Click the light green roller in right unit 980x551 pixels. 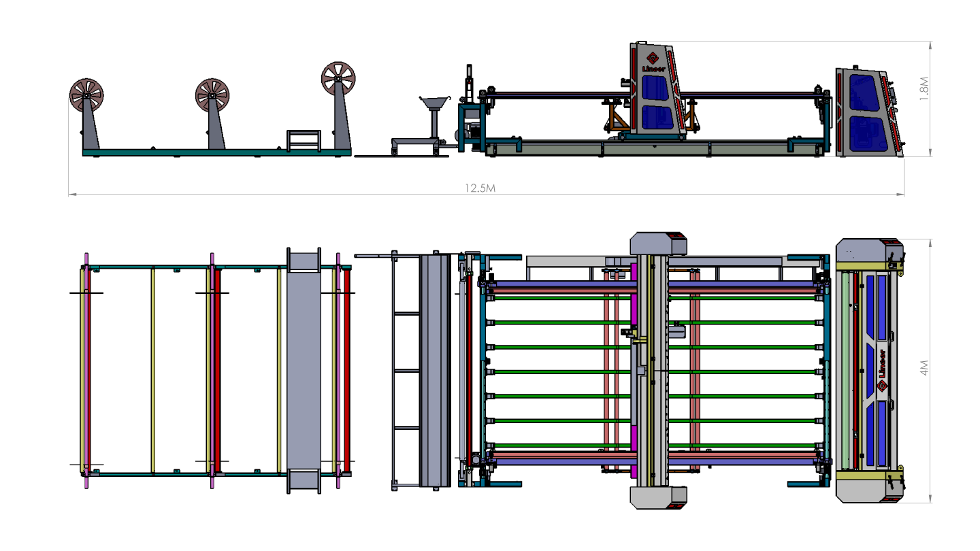click(x=845, y=370)
